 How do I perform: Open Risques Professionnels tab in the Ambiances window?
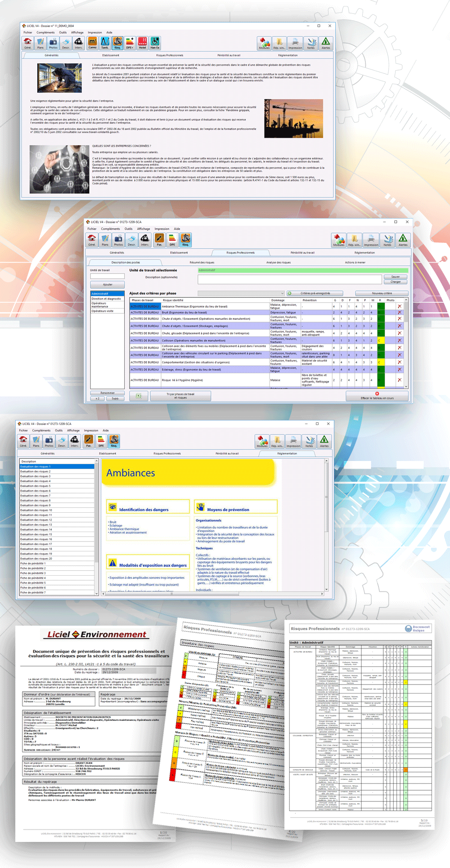(167, 453)
